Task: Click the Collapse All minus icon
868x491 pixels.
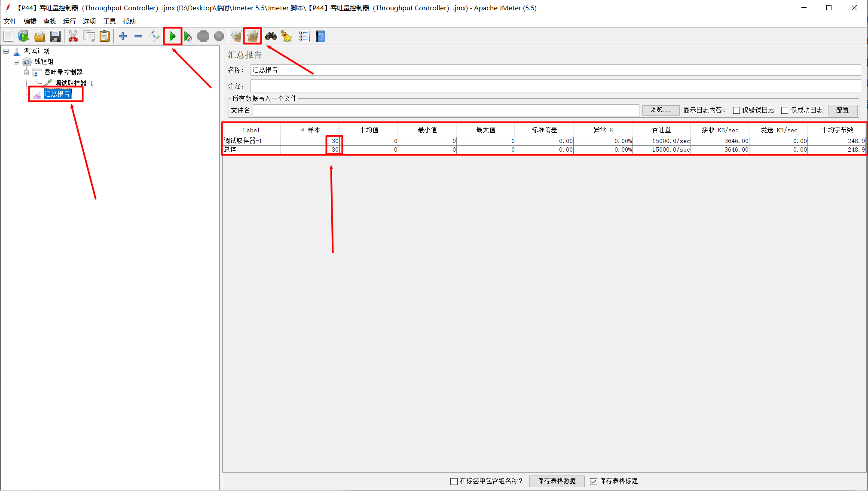Action: (x=138, y=37)
